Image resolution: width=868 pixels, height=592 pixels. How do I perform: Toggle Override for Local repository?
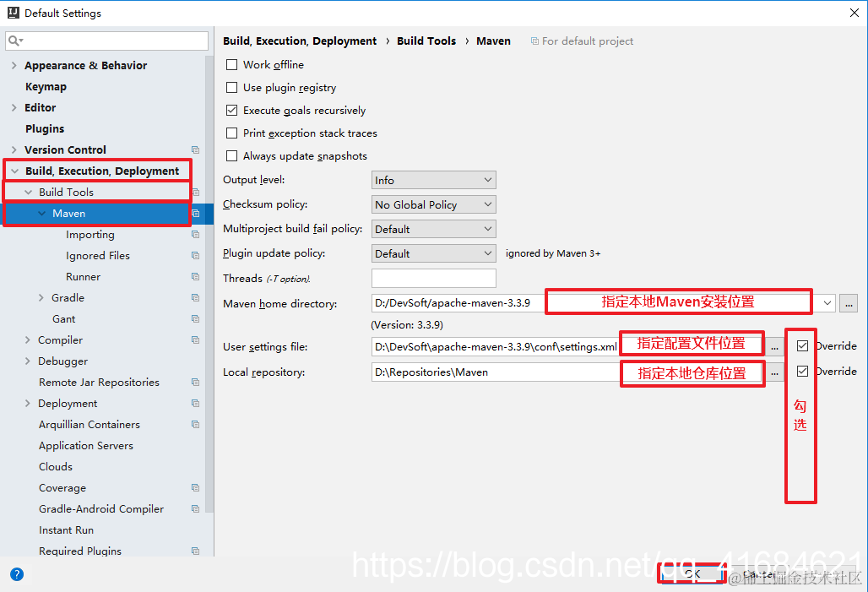[x=802, y=371]
